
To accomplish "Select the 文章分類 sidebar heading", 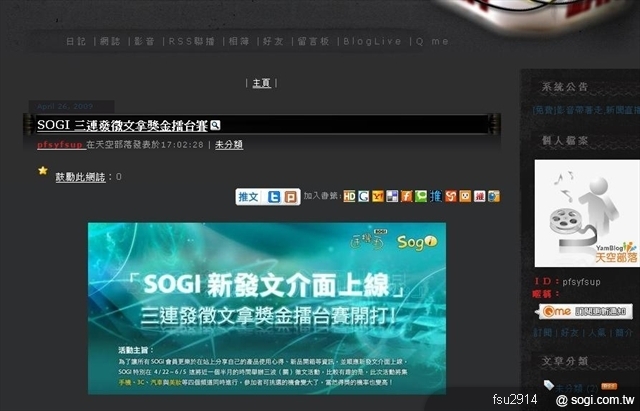I will [x=565, y=361].
